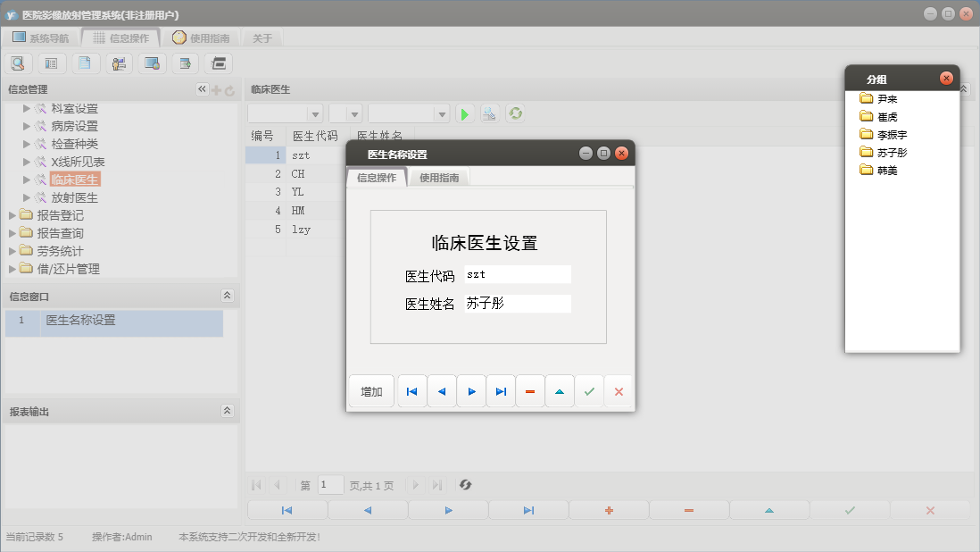Switch to 系统导航 tab
Screen dimensions: 980x552
coord(40,38)
